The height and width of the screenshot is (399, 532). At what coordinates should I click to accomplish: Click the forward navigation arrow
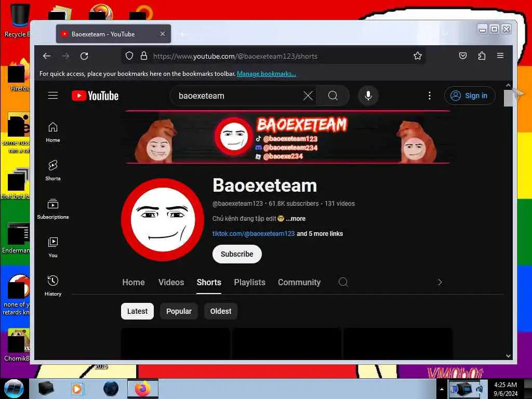65,56
